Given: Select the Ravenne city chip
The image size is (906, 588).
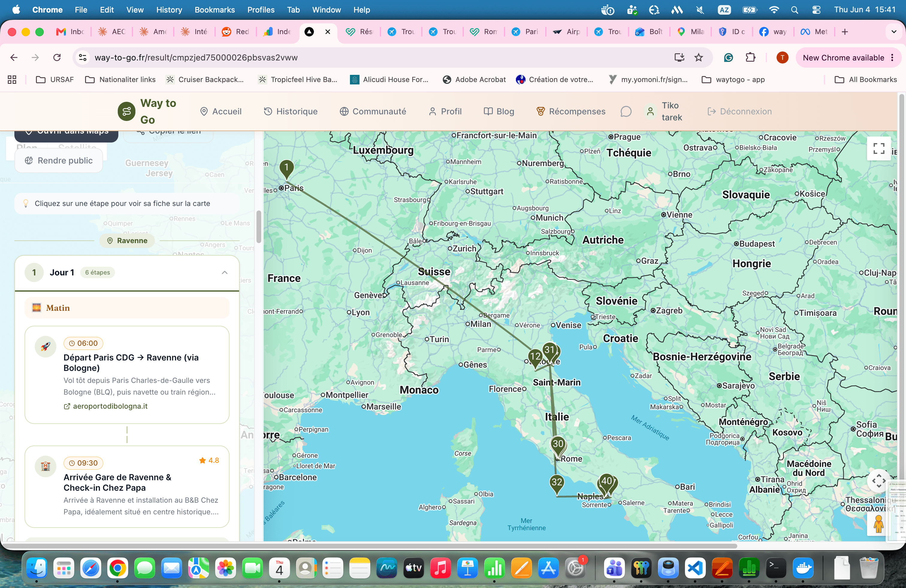Looking at the screenshot, I should pyautogui.click(x=127, y=240).
